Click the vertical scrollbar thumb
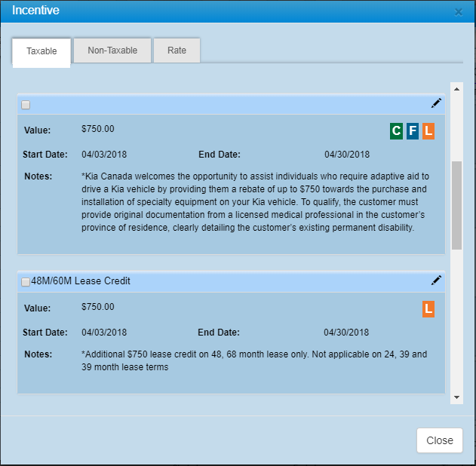This screenshot has width=476, height=466. coord(456,204)
